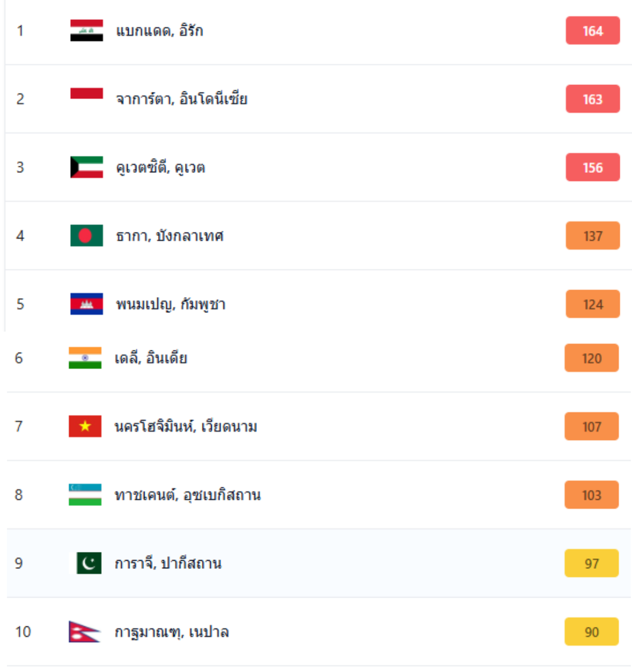Select the Cambodia flag icon

coord(86,304)
